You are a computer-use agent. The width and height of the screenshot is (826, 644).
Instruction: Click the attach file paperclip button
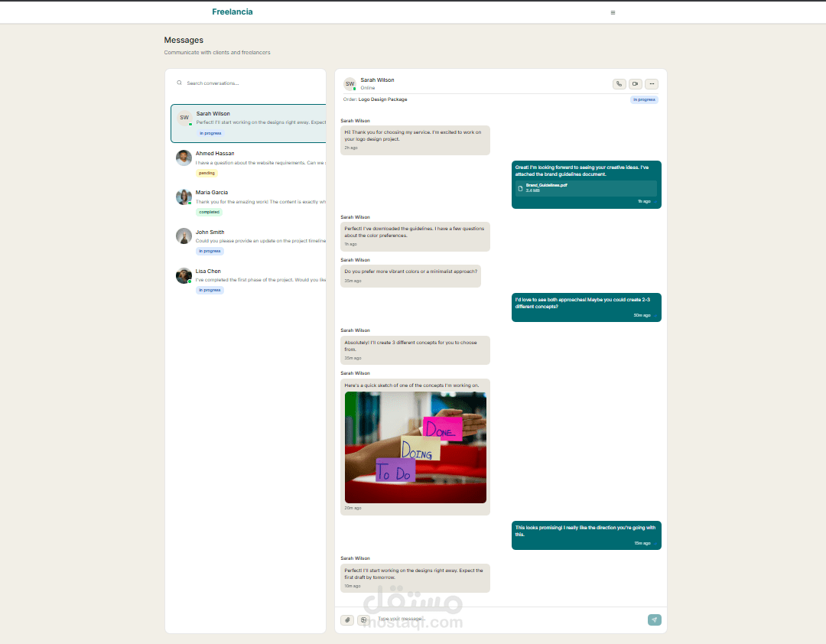point(347,620)
